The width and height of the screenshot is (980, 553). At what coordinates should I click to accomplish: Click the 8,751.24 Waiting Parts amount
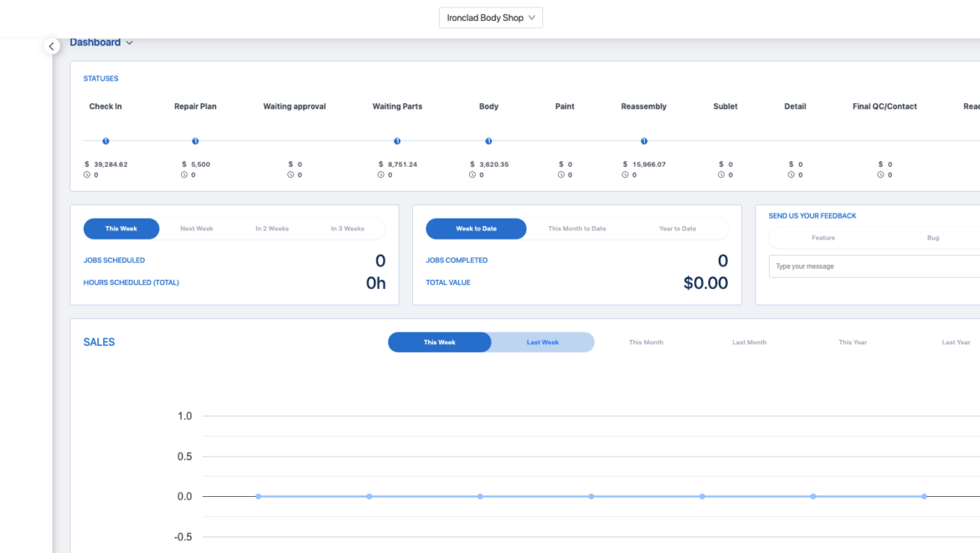[x=403, y=164]
